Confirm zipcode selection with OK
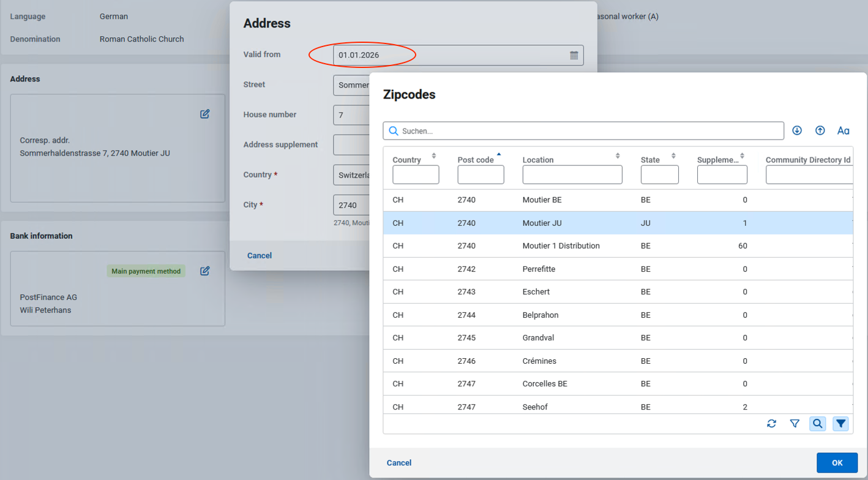 pos(837,463)
